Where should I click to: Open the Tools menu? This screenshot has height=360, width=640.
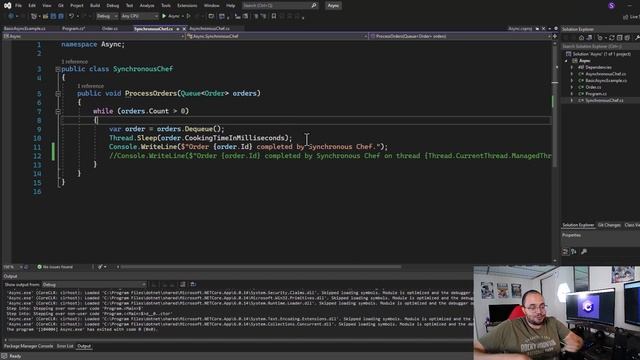coord(166,6)
